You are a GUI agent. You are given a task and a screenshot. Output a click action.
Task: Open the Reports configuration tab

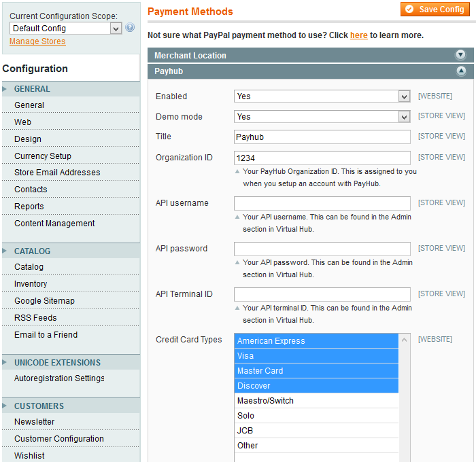coord(29,207)
